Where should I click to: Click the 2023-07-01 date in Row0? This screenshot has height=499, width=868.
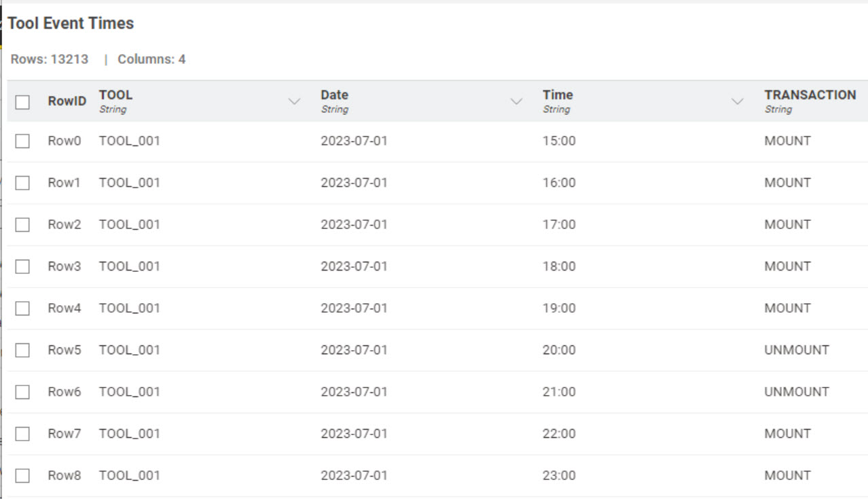point(354,141)
